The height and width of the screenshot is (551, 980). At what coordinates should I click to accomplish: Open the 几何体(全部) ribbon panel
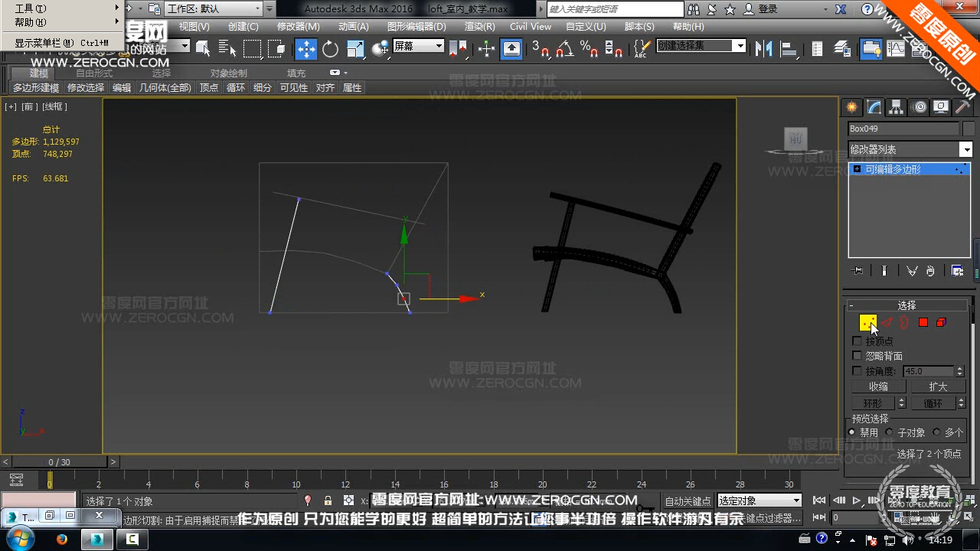[165, 88]
